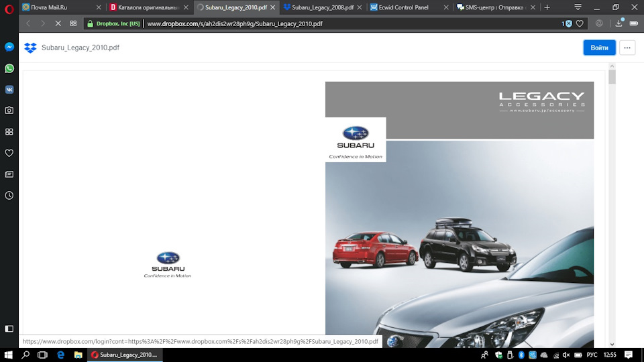Click the Opera Subaru_Legacy_2010 taskbar button
Screen dimensions: 644x362
pyautogui.click(x=125, y=355)
